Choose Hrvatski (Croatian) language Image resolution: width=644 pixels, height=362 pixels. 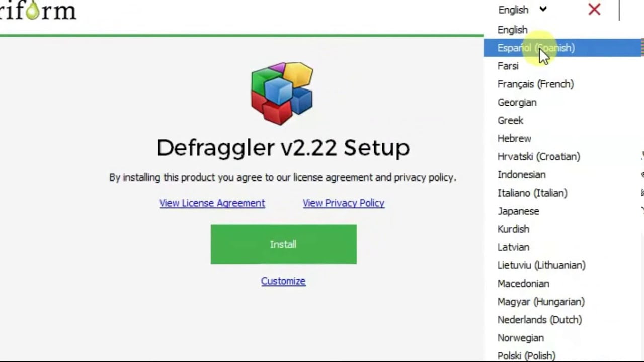[563, 156]
